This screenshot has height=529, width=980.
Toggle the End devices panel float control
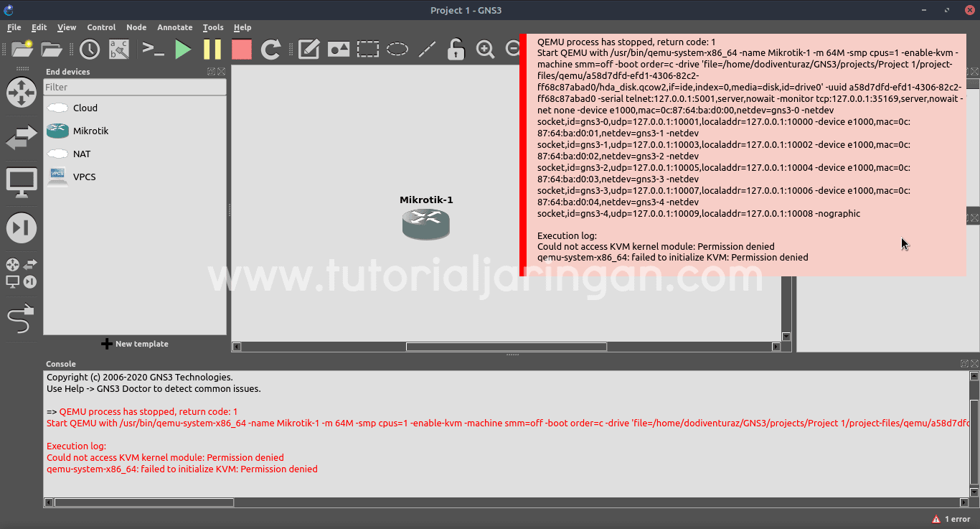pos(210,71)
